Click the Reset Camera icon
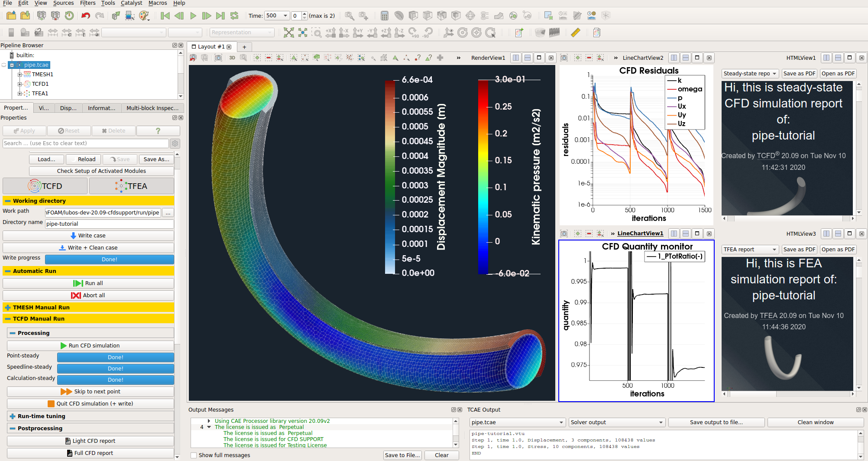 [x=288, y=32]
